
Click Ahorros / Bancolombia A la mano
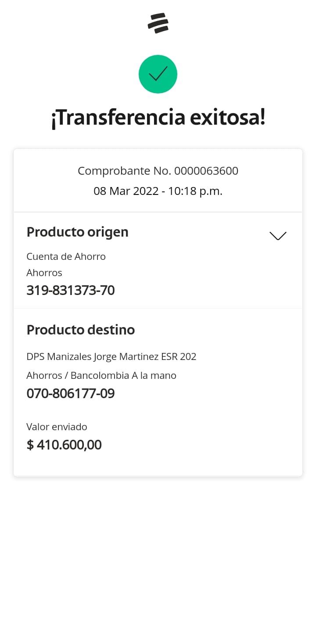(101, 375)
